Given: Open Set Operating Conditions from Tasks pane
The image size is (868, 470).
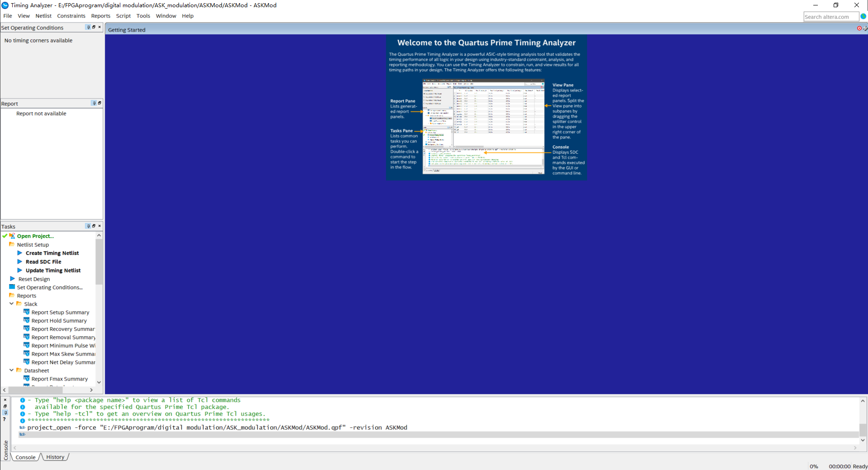Looking at the screenshot, I should tap(50, 287).
